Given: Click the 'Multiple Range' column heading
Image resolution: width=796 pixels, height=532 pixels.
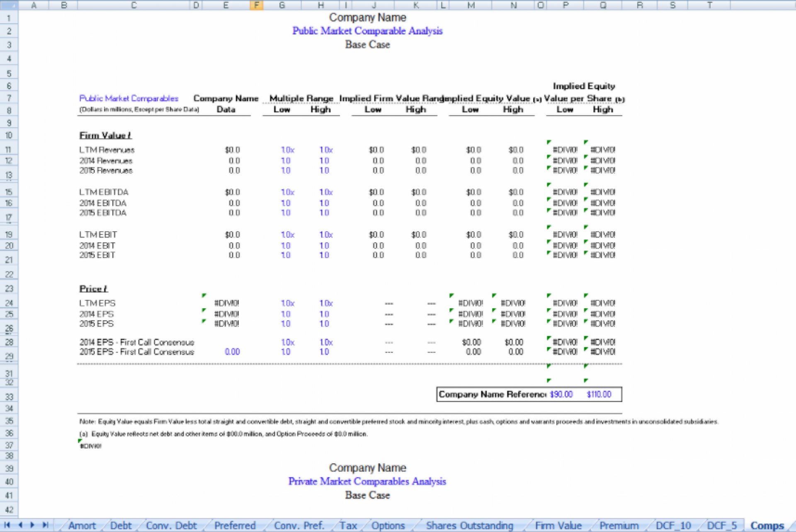Looking at the screenshot, I should (301, 99).
